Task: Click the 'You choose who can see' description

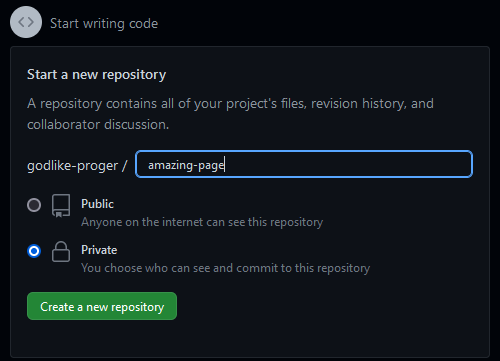Action: coord(226,268)
